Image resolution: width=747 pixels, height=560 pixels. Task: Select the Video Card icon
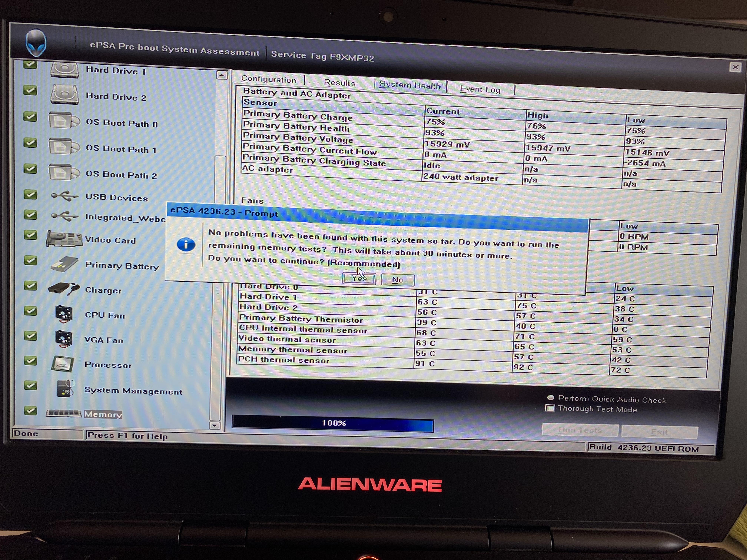64,239
